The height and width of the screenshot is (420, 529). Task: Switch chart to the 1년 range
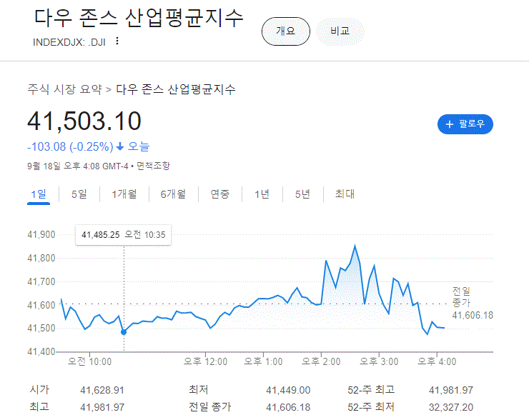click(x=262, y=194)
